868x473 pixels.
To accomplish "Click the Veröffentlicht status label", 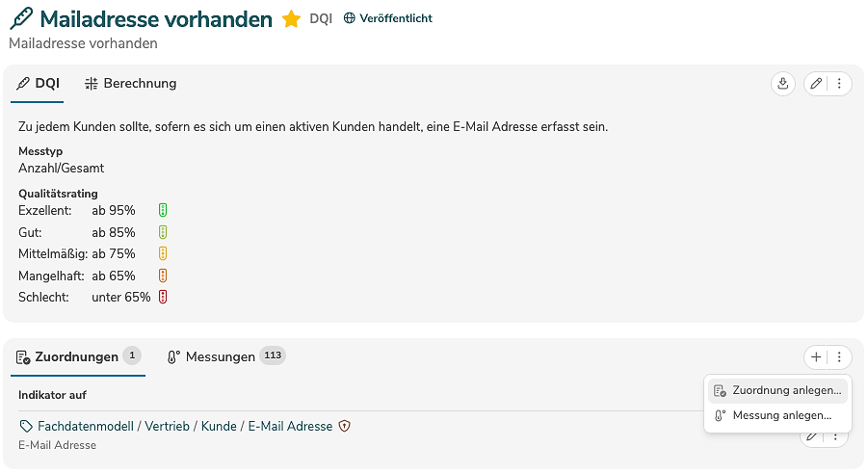I will coord(396,18).
